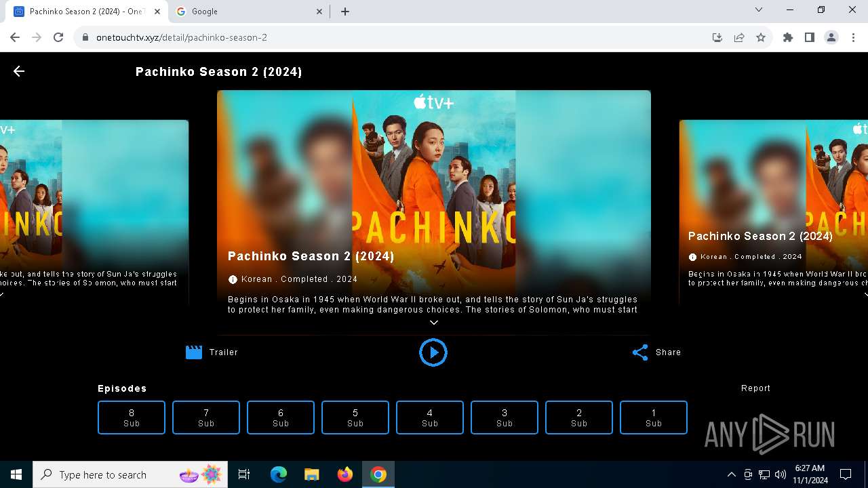This screenshot has width=868, height=488.
Task: Bookmark this page with the star icon
Action: [761, 37]
